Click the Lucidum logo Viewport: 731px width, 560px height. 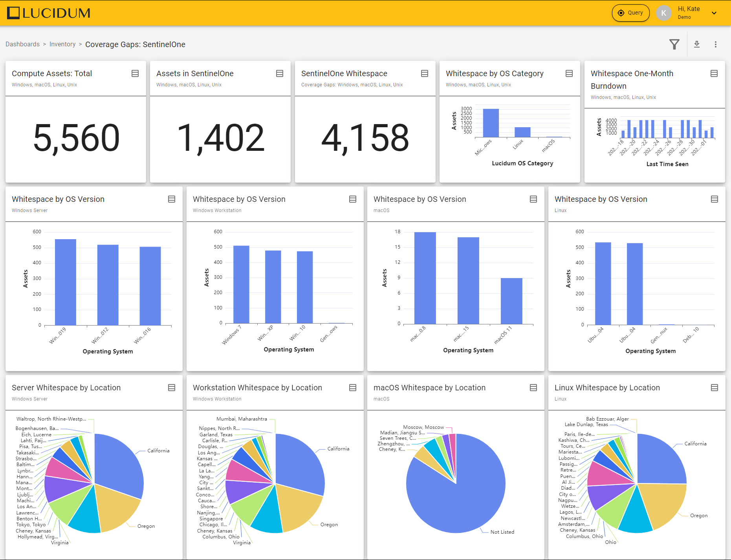(x=49, y=13)
